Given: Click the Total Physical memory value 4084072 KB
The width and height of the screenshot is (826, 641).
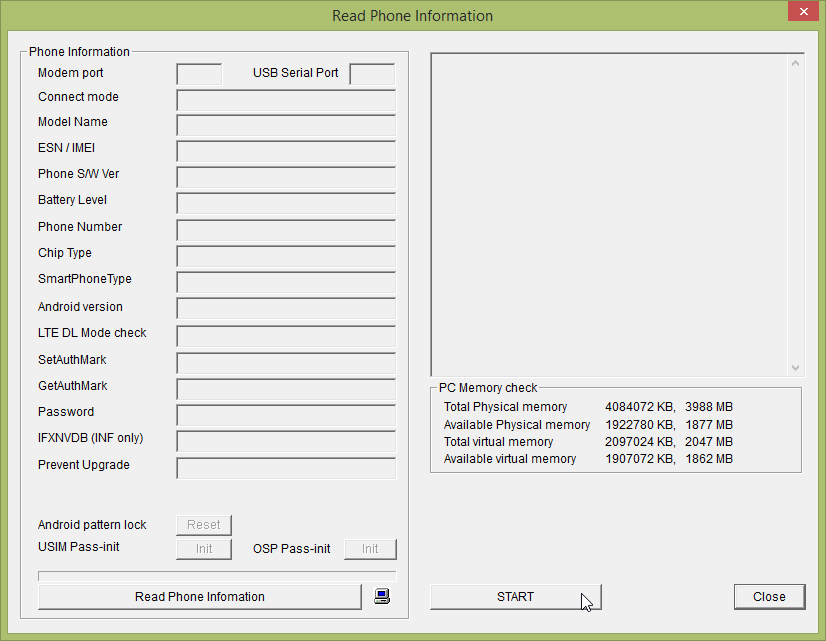Looking at the screenshot, I should pos(640,407).
